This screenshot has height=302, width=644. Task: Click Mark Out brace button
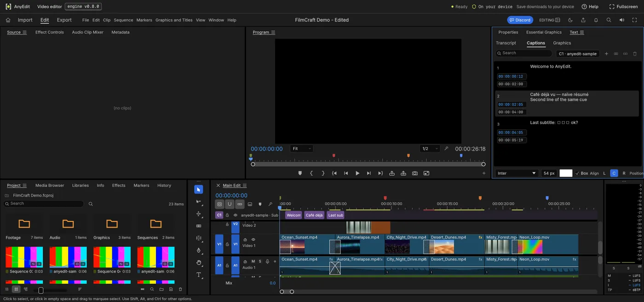323,173
